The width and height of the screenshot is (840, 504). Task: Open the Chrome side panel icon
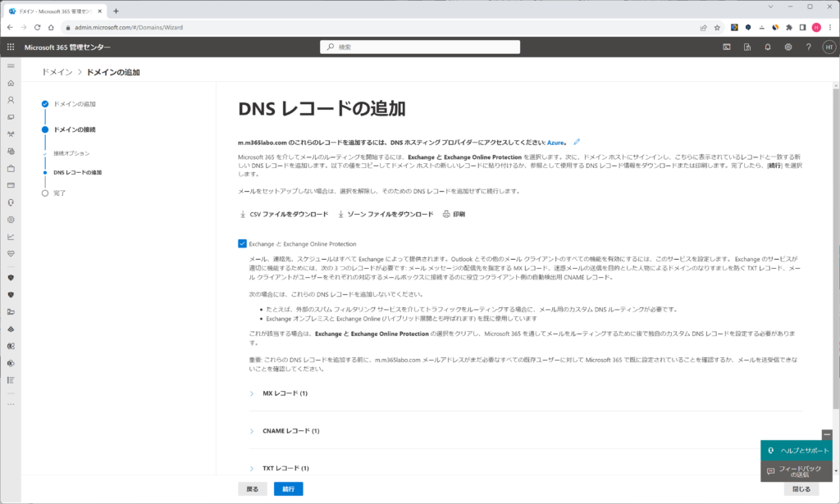(x=802, y=27)
